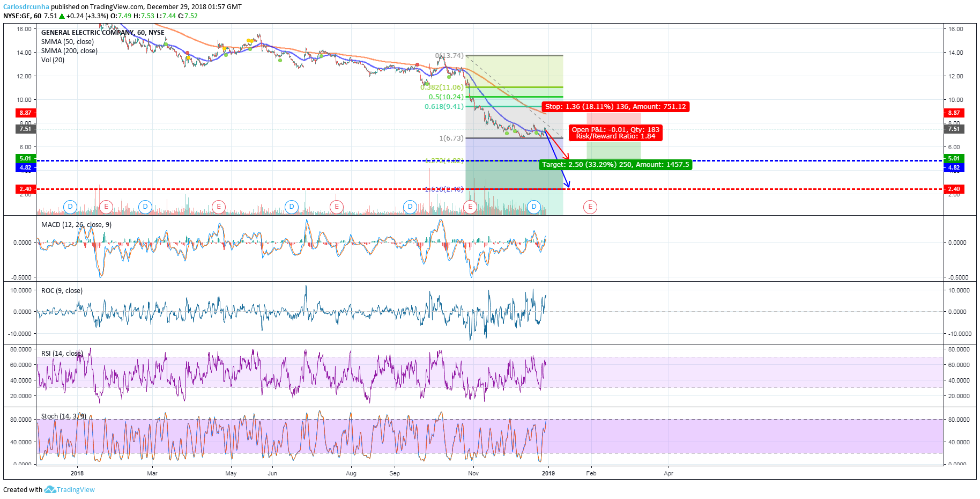The width and height of the screenshot is (980, 499).
Task: Click the earnings E marker at Nov
Action: [470, 207]
